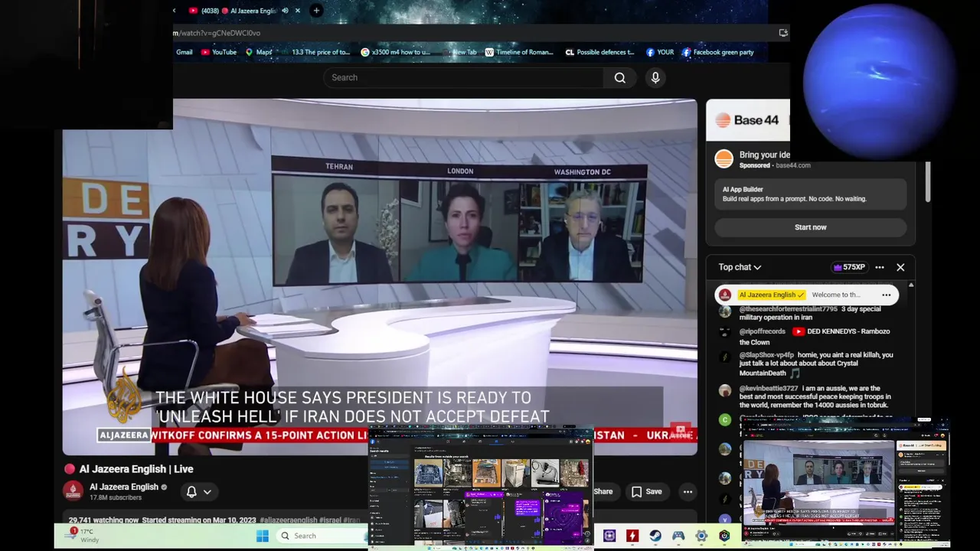The image size is (980, 551).
Task: Expand notification settings chevron
Action: [207, 492]
